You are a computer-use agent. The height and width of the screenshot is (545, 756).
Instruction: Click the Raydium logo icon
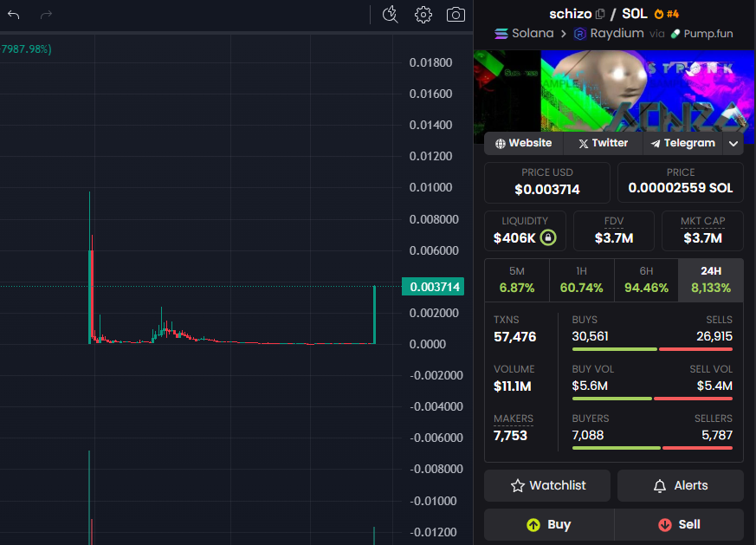click(580, 34)
